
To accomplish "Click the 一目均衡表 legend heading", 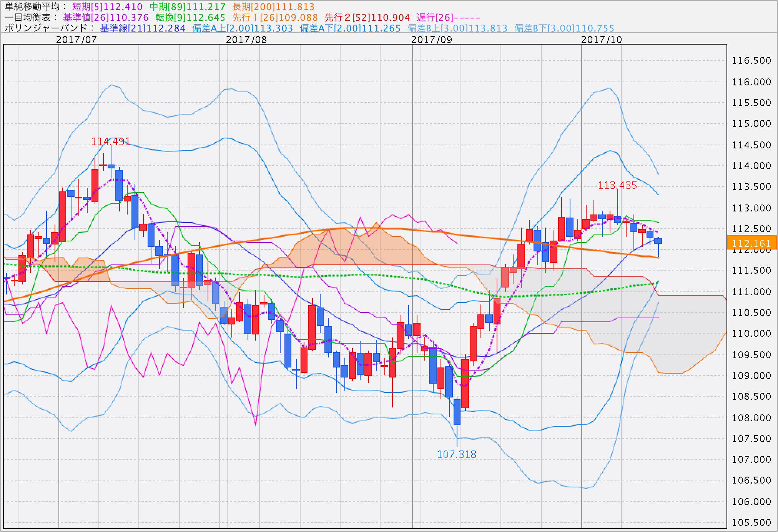I will 31,17.
